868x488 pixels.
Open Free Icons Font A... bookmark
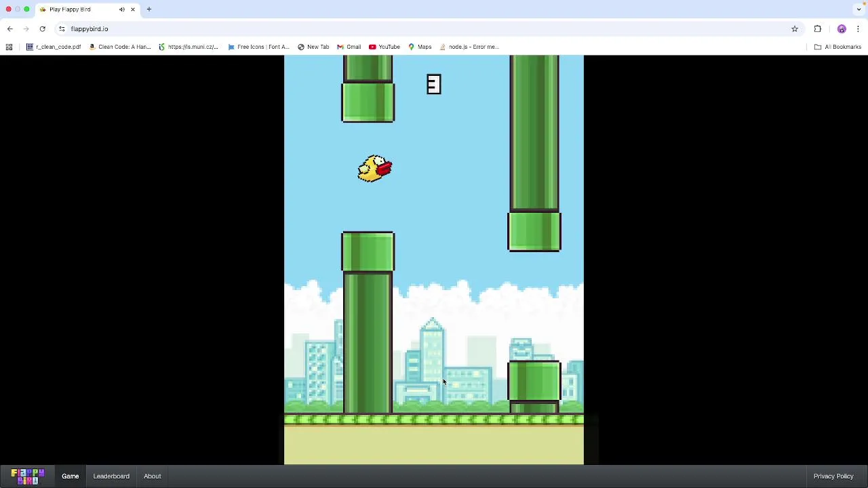[258, 47]
